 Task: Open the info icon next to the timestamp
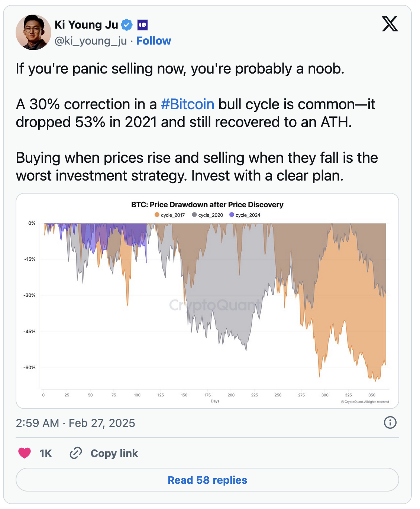tap(389, 423)
